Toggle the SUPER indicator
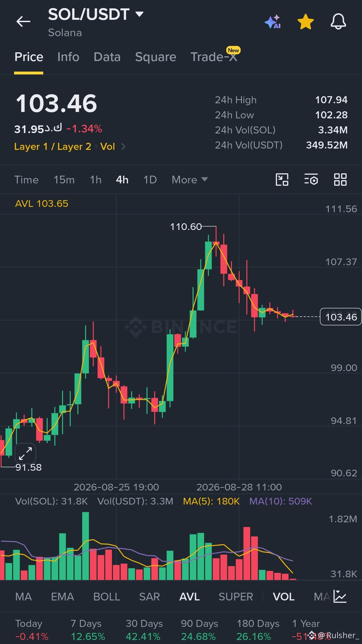362x644 pixels. (236, 597)
